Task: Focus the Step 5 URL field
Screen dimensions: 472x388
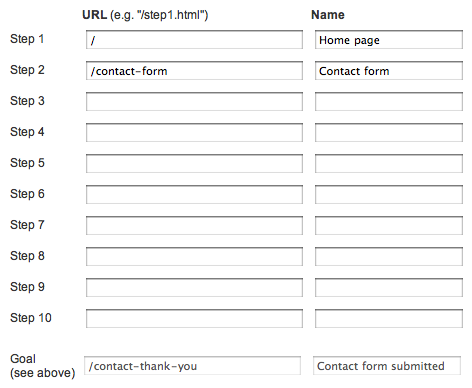Action: [194, 164]
